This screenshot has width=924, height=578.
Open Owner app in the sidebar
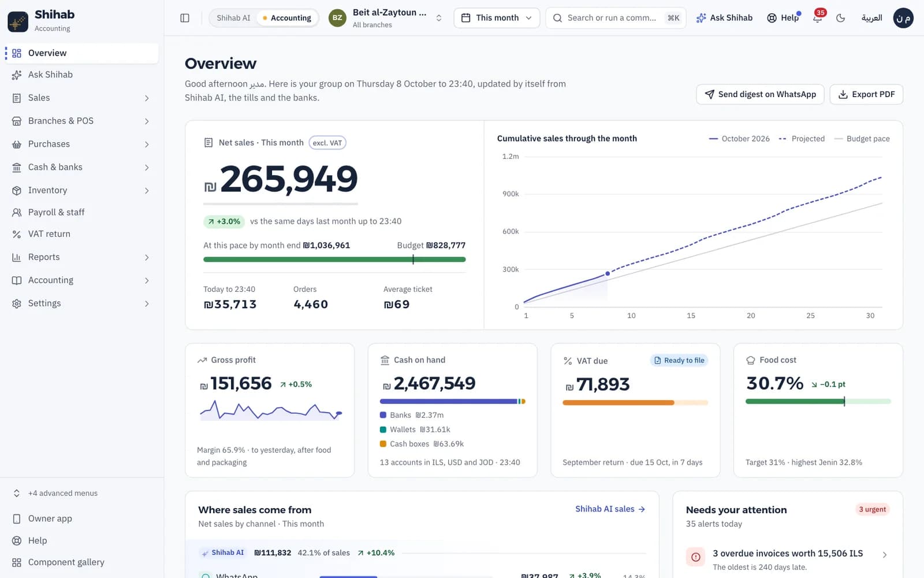point(81,518)
